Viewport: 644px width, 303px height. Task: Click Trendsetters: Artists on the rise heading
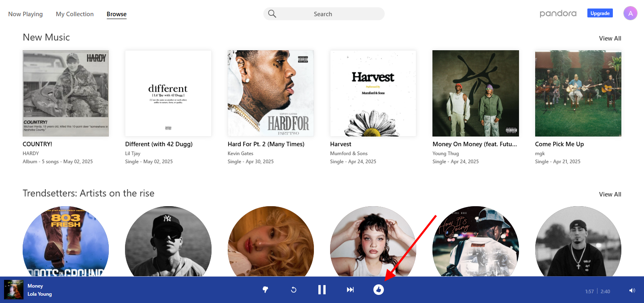pyautogui.click(x=89, y=193)
